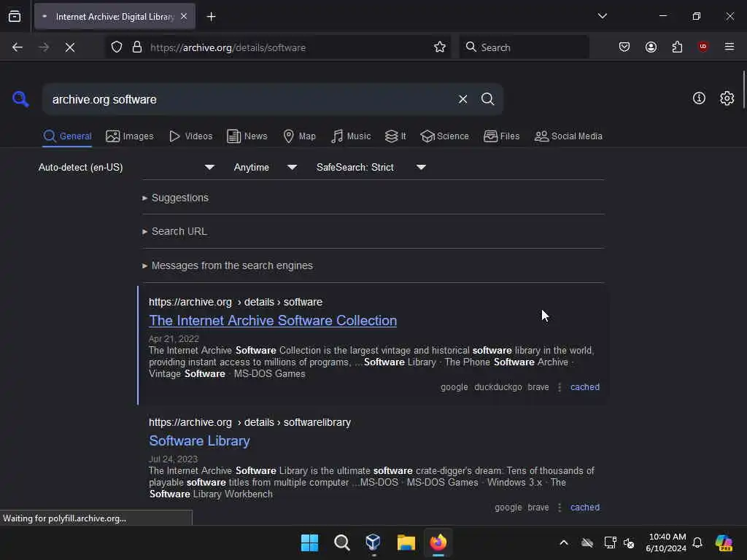Open Windows taskbar search
747x560 pixels.
tap(341, 542)
